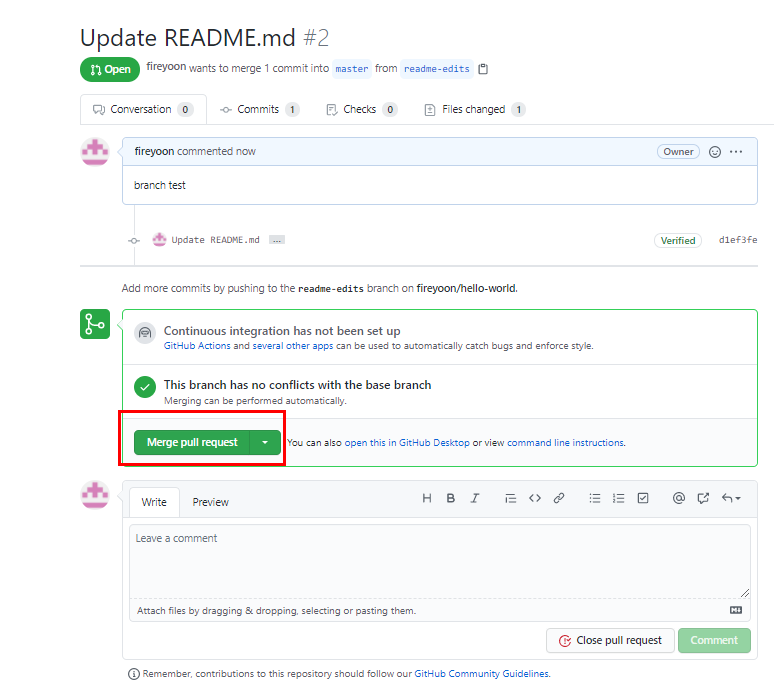Apply bold text formatting

click(450, 498)
